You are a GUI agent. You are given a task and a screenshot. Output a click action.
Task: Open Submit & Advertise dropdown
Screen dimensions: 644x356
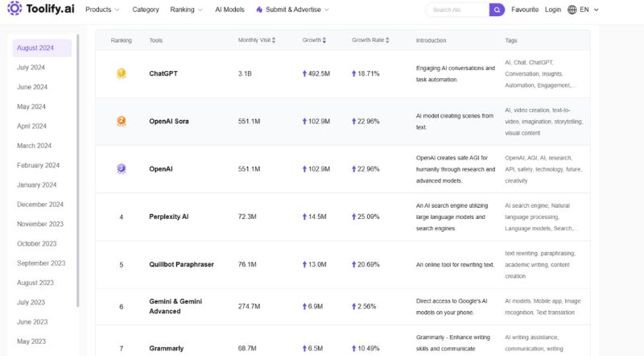(x=292, y=10)
